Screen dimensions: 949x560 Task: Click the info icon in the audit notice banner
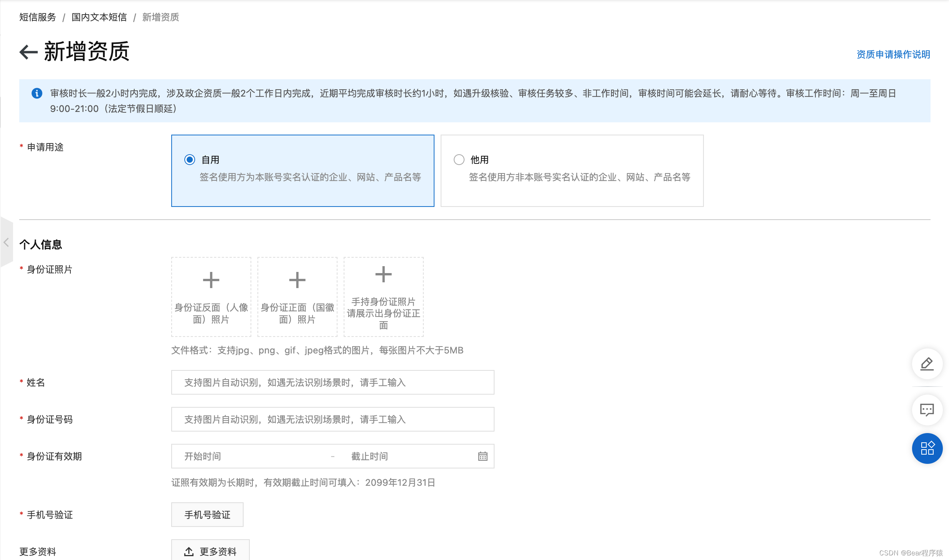37,93
